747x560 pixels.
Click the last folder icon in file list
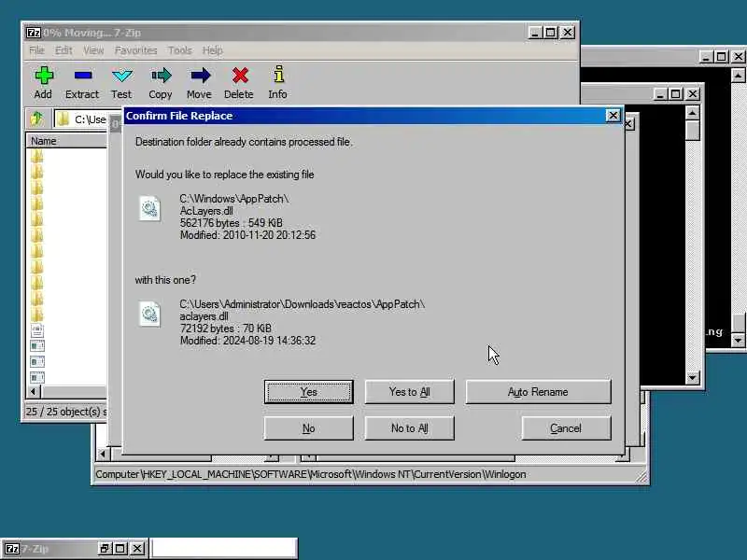click(37, 314)
